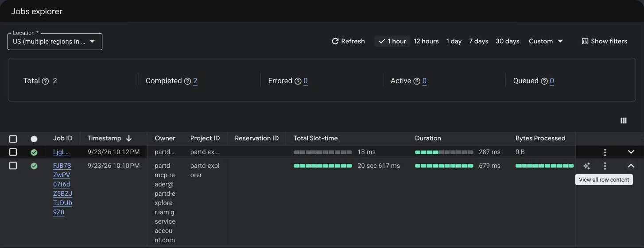Click the 679 ms duration value
644x248 pixels.
click(489, 166)
